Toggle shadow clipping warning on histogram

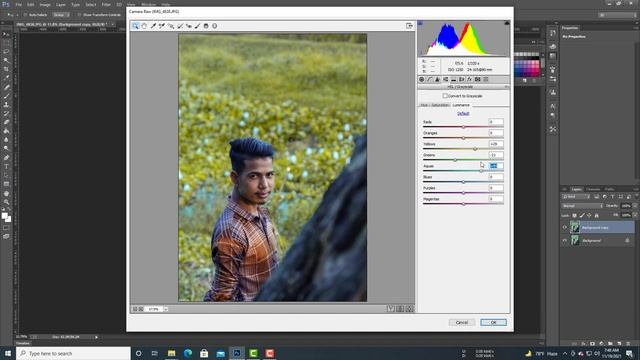coord(420,23)
